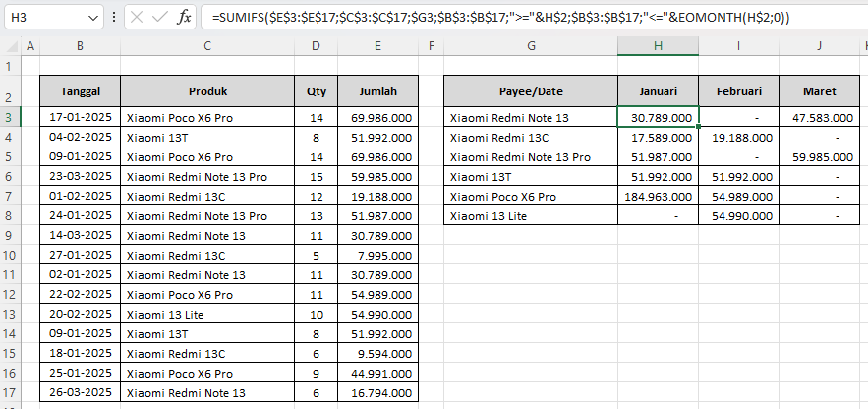The height and width of the screenshot is (409, 868).
Task: Select summary row Xiaomi Redmi 13C label
Action: point(531,138)
